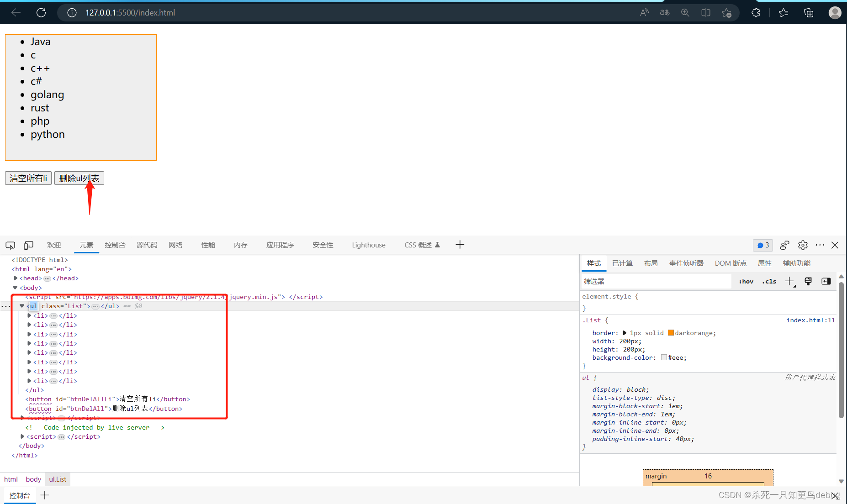The image size is (847, 504).
Task: Open the 辅助功能 tab
Action: pos(797,263)
